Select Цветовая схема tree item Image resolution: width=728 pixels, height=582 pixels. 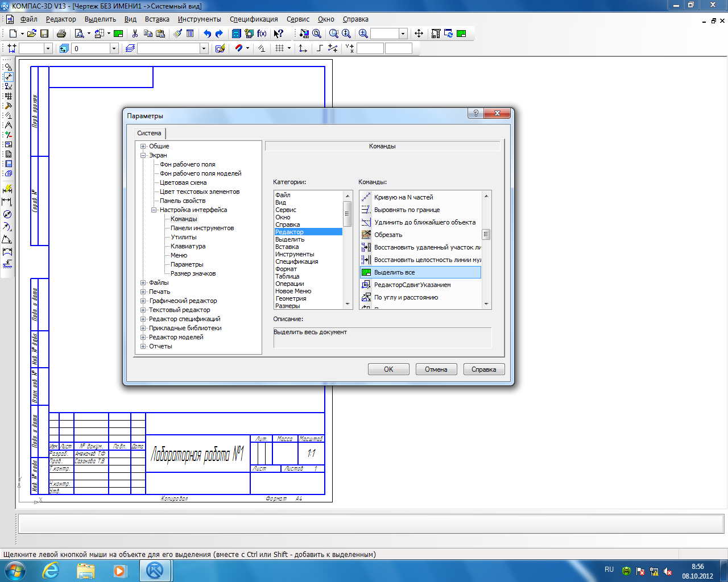[183, 182]
